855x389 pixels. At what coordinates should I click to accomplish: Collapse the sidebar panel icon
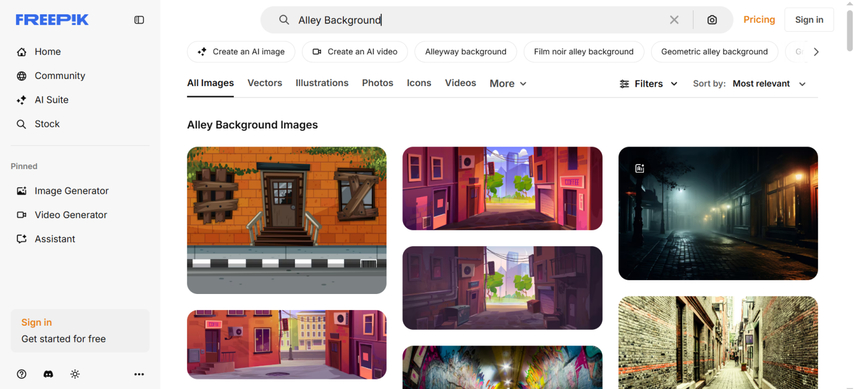coord(139,20)
